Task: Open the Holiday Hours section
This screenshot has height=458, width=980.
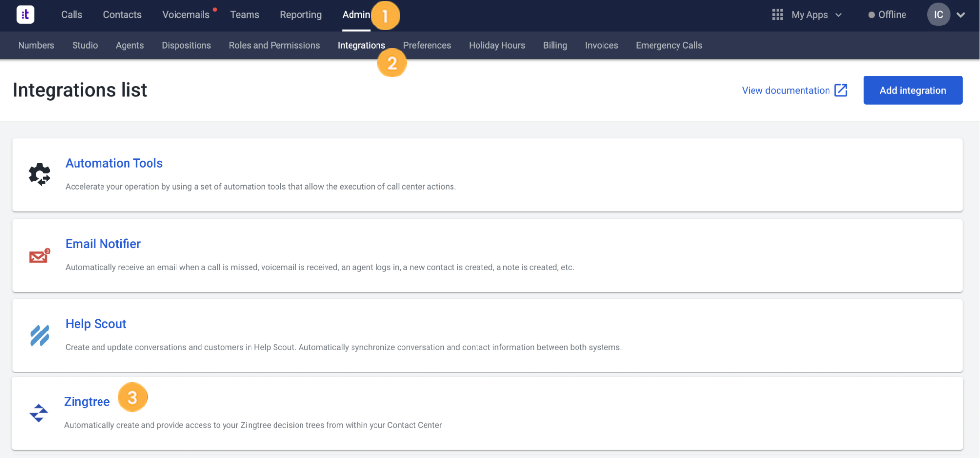Action: [x=497, y=45]
